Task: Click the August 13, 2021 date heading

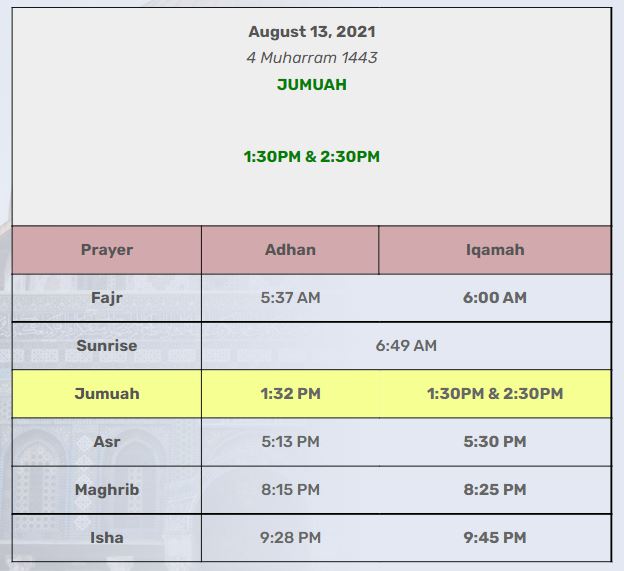Action: pos(312,32)
